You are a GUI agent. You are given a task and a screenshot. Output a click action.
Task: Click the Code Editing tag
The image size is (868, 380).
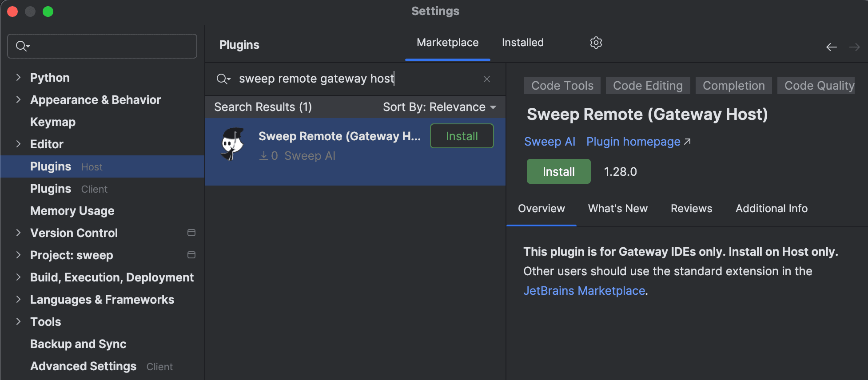coord(648,86)
